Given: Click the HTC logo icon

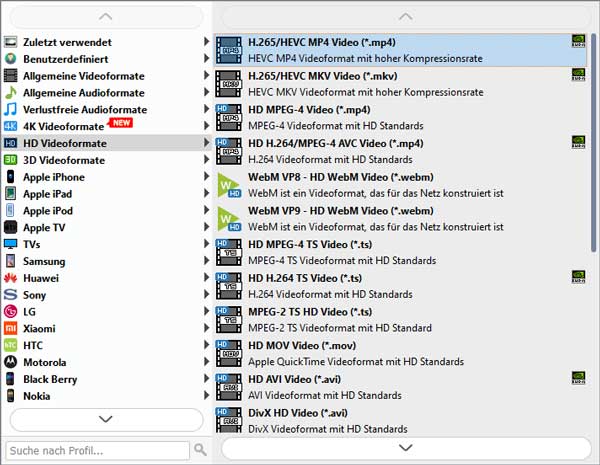Looking at the screenshot, I should click(x=10, y=345).
